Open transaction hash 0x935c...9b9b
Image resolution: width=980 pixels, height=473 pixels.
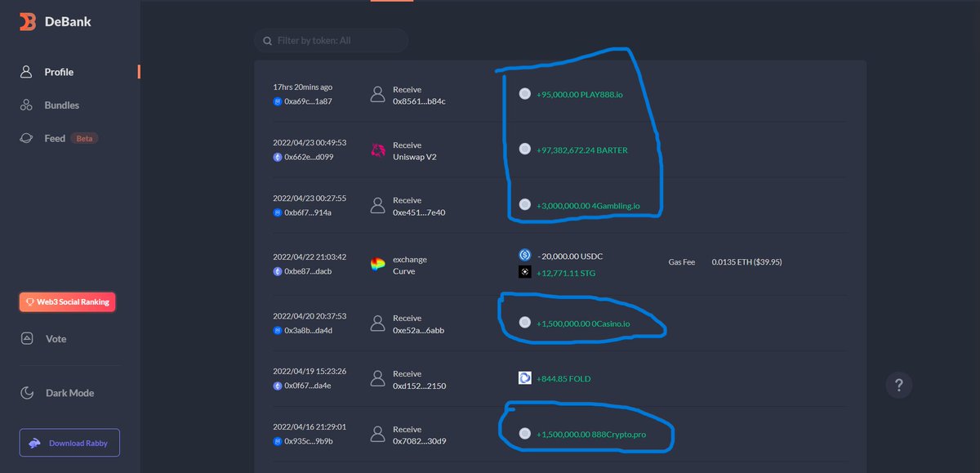(308, 441)
